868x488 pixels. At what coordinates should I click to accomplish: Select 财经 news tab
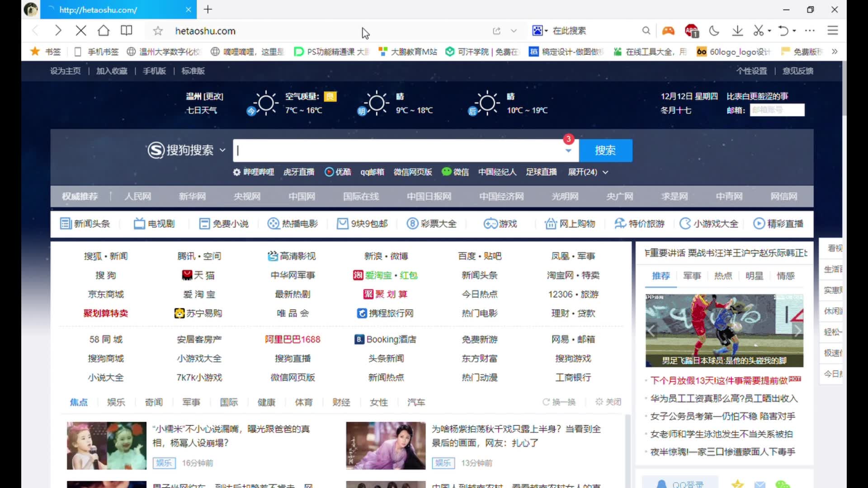click(341, 402)
